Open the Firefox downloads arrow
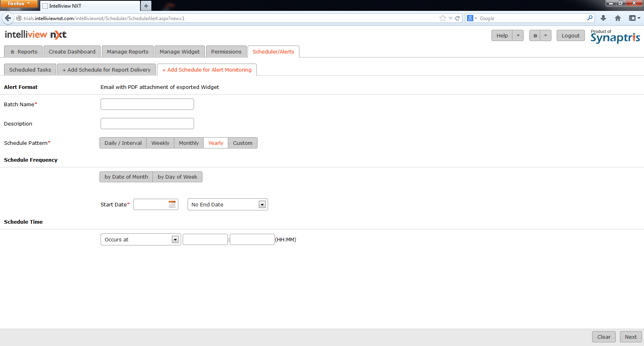The image size is (644, 346). pyautogui.click(x=603, y=18)
